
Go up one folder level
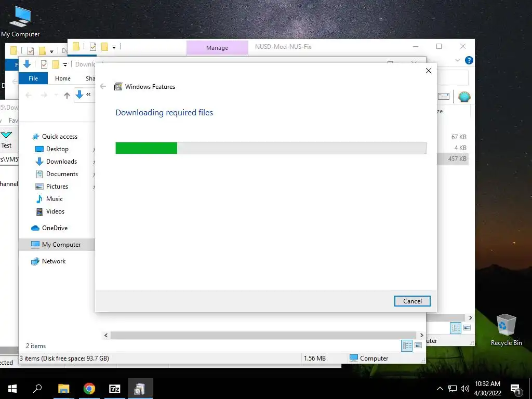point(67,96)
